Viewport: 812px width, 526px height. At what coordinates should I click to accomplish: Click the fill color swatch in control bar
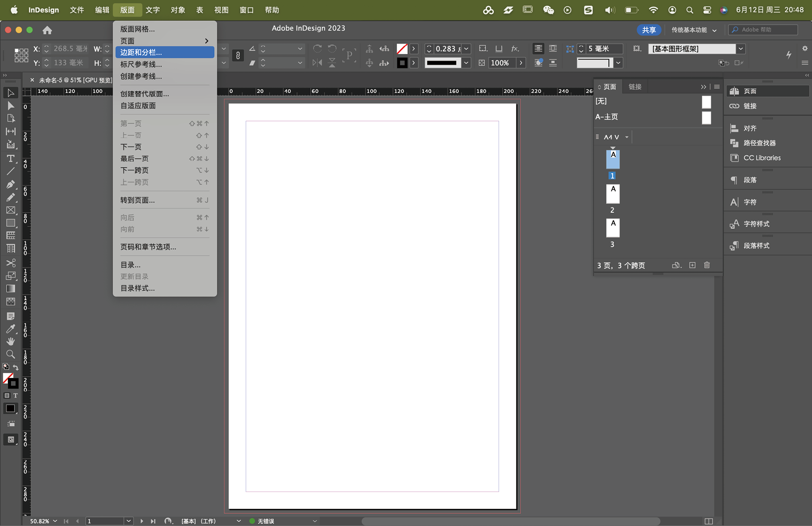(402, 49)
